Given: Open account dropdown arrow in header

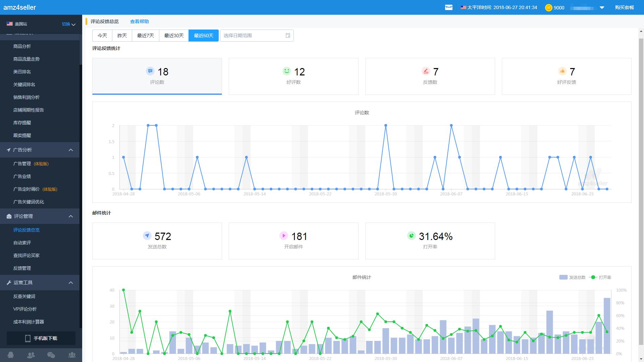Looking at the screenshot, I should coord(602,8).
